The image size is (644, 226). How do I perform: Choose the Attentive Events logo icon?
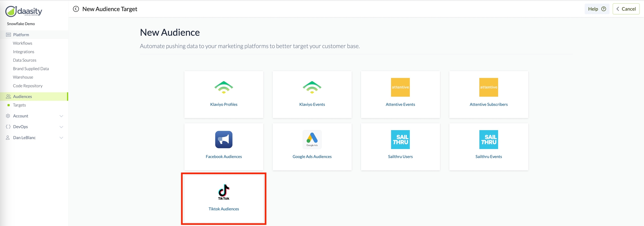400,87
